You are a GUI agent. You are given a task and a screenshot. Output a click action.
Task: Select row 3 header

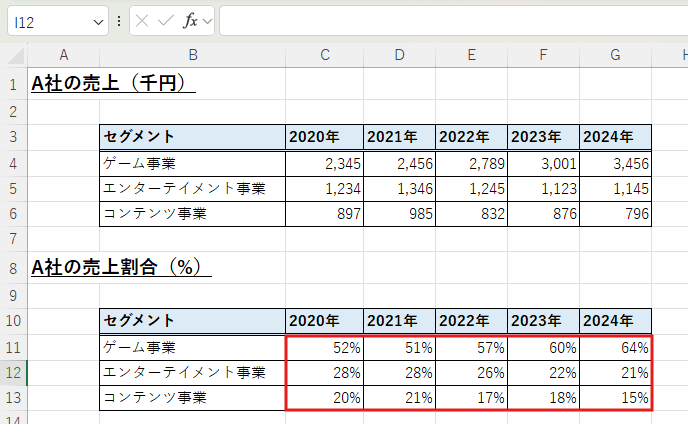point(13,137)
